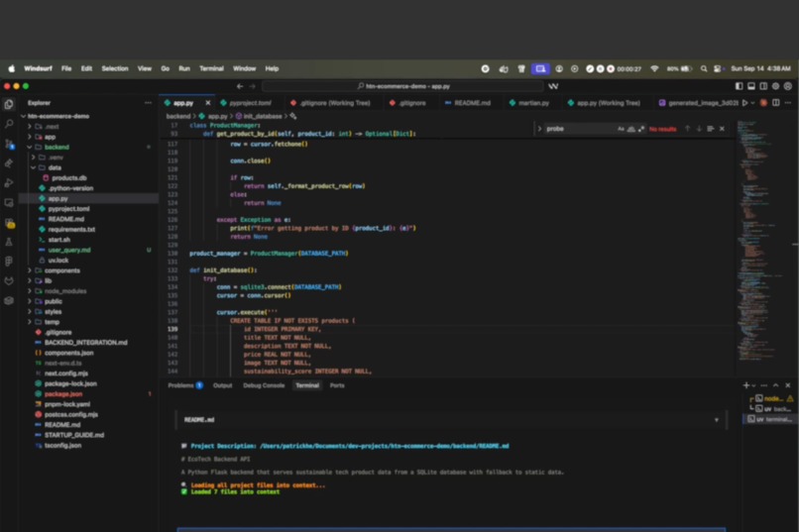Click the Windsurf logo next to command center
Screen dimensions: 799x532
(x=553, y=86)
